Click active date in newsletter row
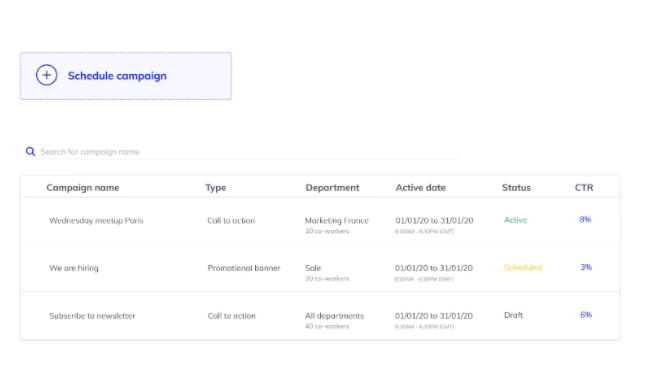The image size is (646, 388). [x=434, y=316]
